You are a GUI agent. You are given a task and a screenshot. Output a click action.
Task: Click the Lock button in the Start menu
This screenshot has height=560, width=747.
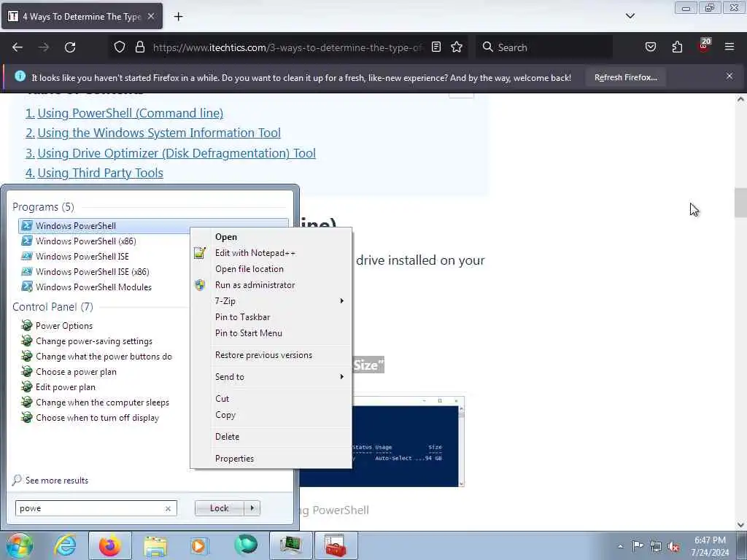[219, 508]
